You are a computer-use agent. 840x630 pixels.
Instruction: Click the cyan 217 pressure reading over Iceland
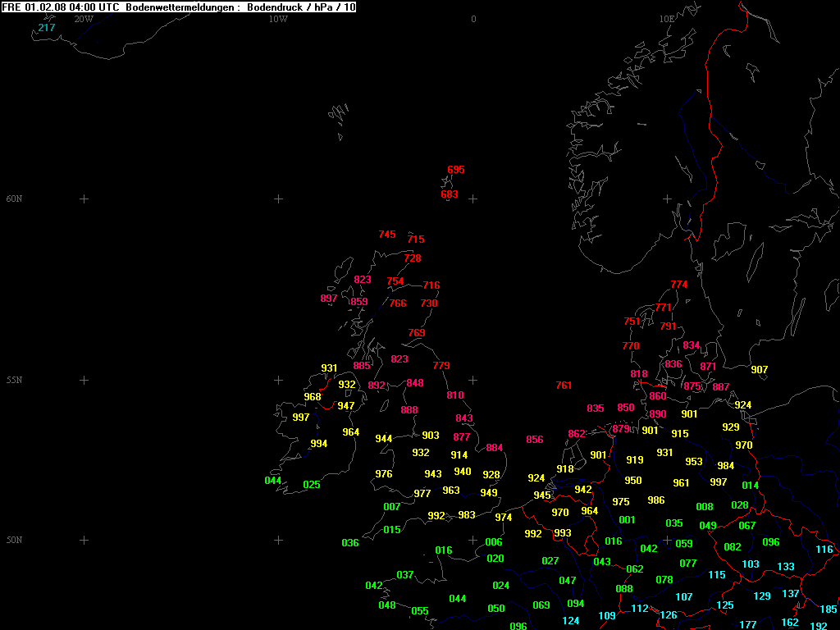pyautogui.click(x=47, y=28)
